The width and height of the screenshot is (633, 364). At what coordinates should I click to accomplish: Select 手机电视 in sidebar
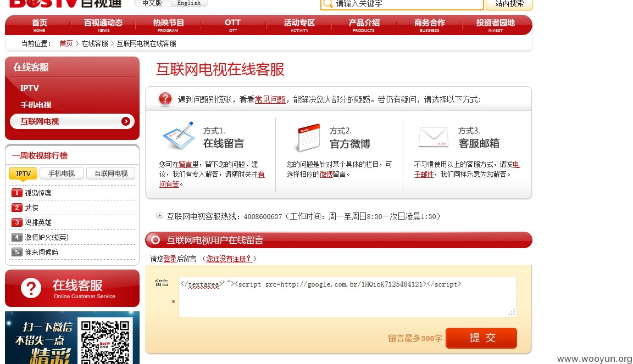tap(36, 105)
